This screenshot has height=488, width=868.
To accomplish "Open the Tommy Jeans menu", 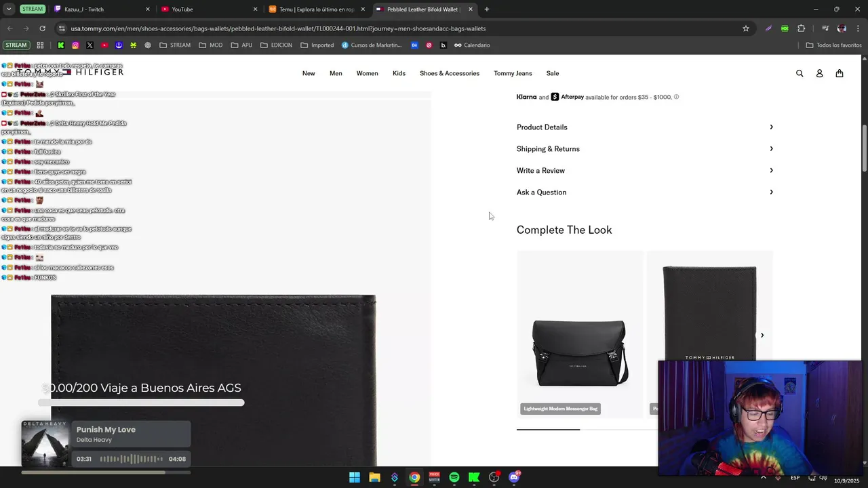I will pyautogui.click(x=513, y=73).
